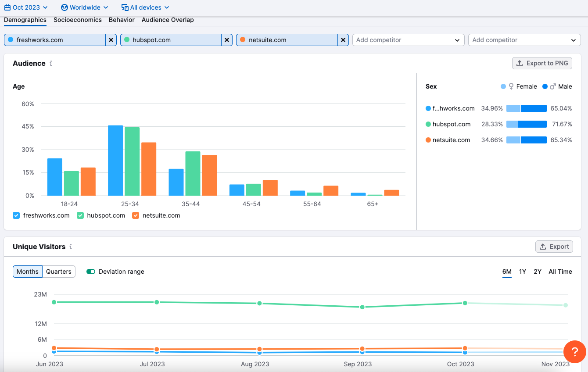This screenshot has width=588, height=372.
Task: Uncheck freshworks.com in the age chart legend
Action: (16, 215)
